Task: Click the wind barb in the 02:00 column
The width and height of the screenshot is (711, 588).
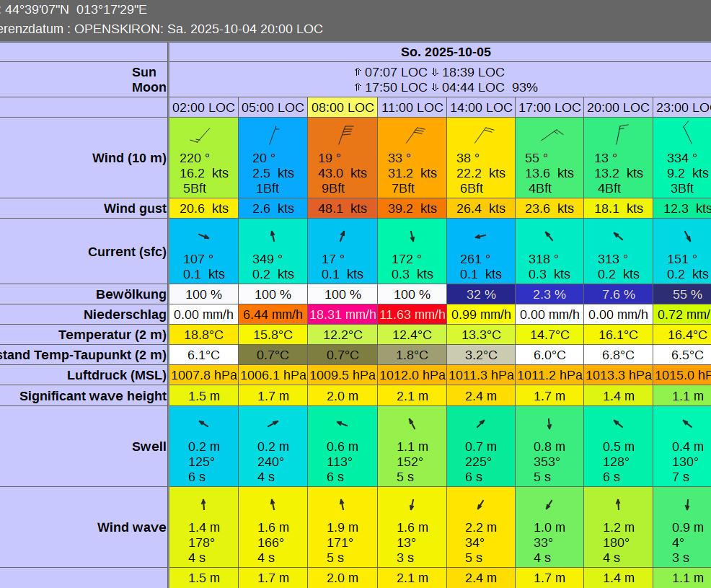Action: coord(200,136)
